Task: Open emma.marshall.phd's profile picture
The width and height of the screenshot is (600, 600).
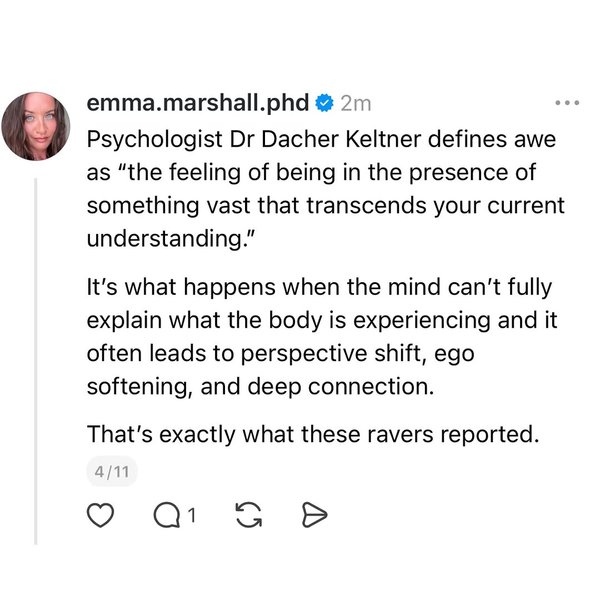Action: (x=36, y=125)
